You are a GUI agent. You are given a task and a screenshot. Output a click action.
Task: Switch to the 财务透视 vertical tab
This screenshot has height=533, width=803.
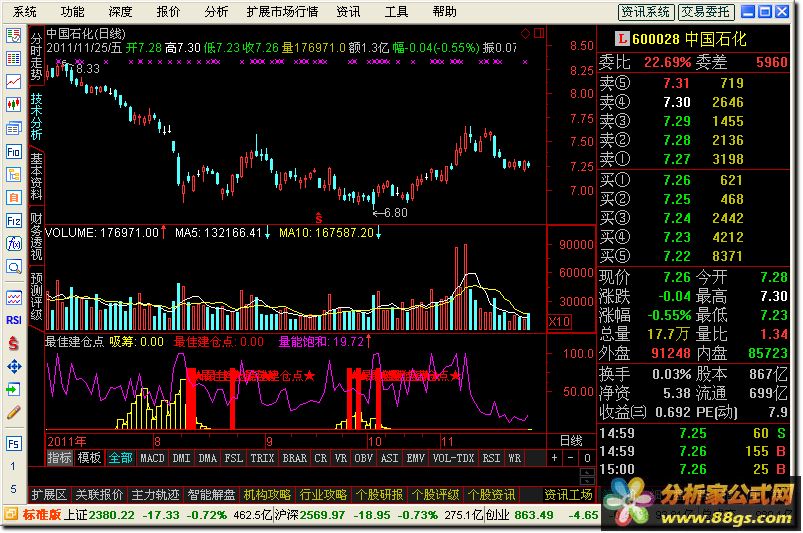click(x=36, y=237)
